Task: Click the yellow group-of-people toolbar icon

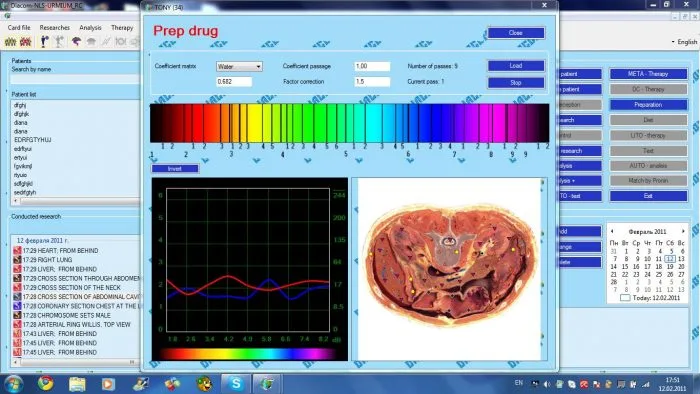Action: pyautogui.click(x=10, y=42)
